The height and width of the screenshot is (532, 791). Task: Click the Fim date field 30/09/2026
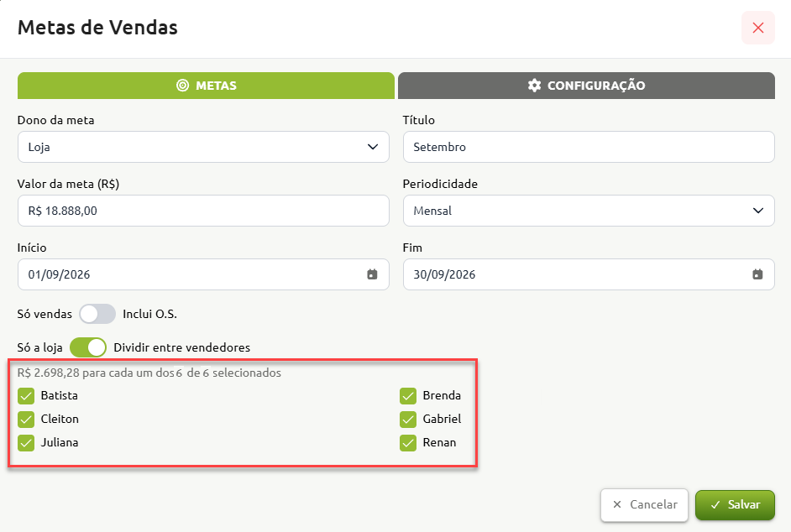coord(589,274)
